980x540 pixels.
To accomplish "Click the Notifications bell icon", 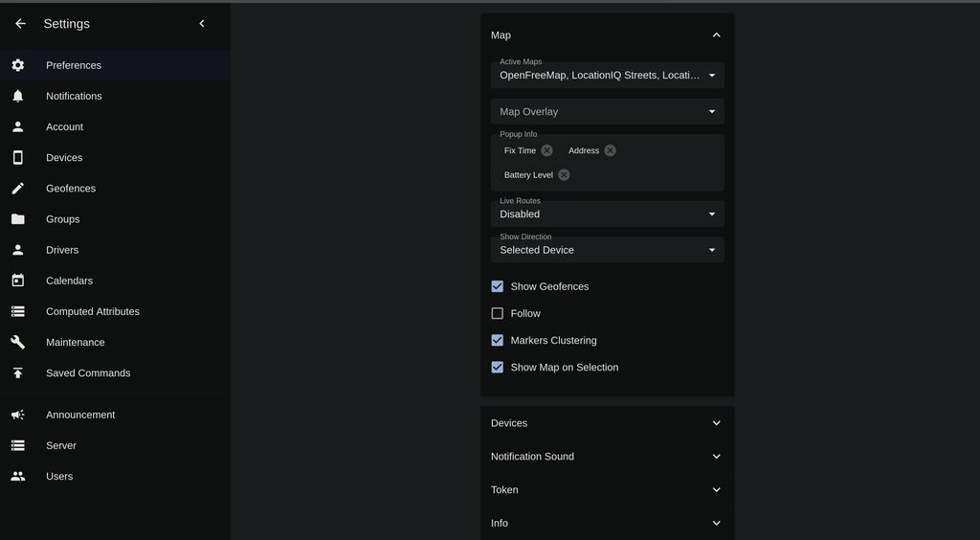I will click(18, 97).
